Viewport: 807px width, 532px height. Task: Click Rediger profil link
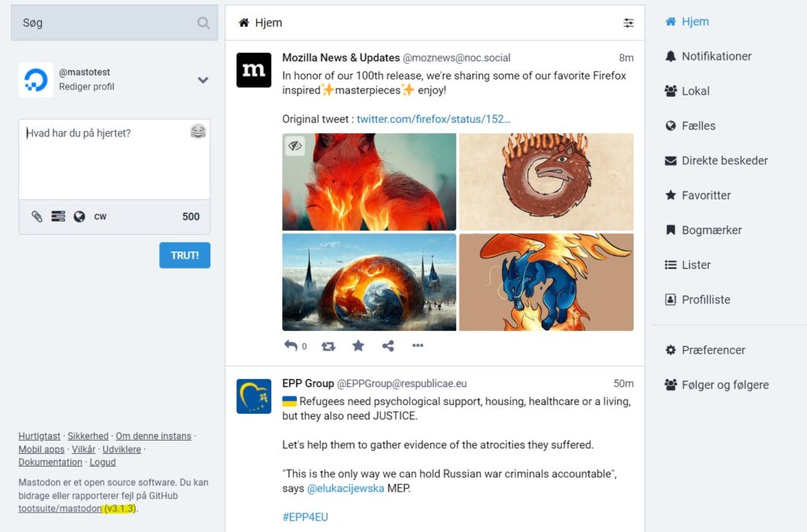click(87, 87)
